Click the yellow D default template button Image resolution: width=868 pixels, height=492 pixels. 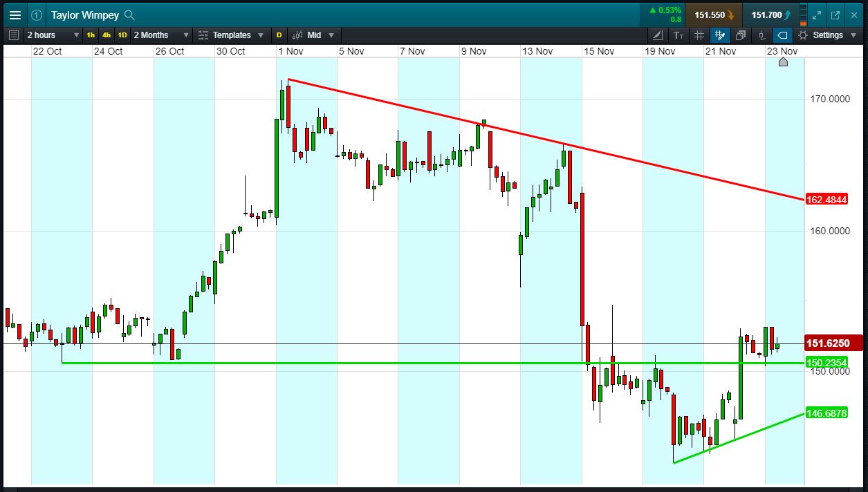pos(279,35)
